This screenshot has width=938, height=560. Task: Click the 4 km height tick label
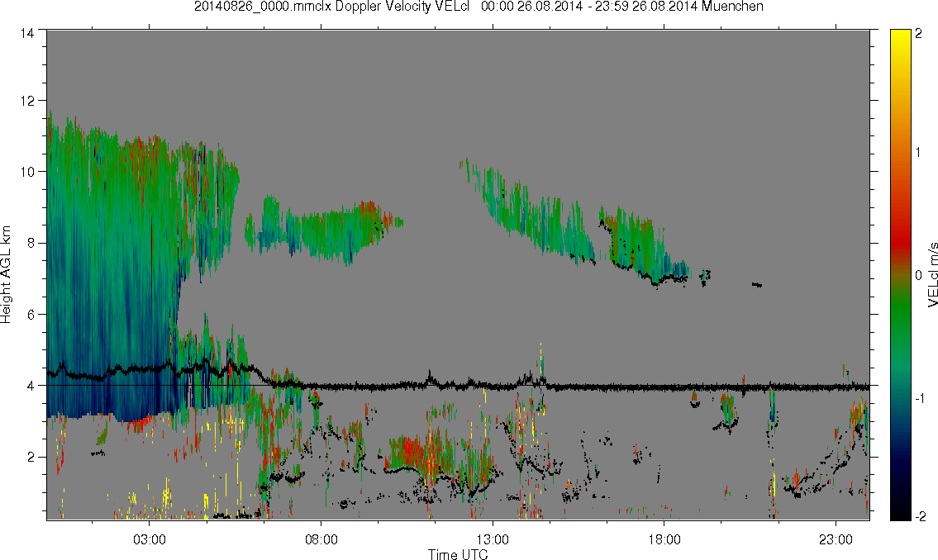click(x=31, y=386)
